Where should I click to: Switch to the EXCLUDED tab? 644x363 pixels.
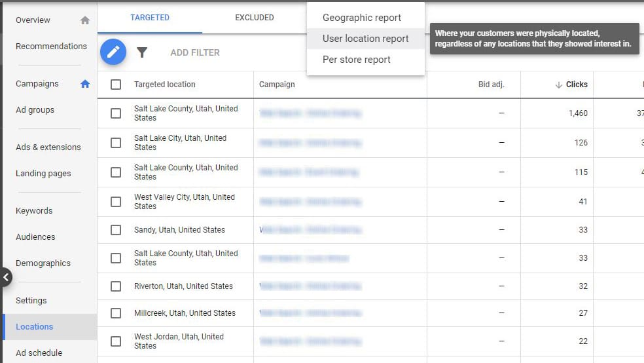click(254, 18)
